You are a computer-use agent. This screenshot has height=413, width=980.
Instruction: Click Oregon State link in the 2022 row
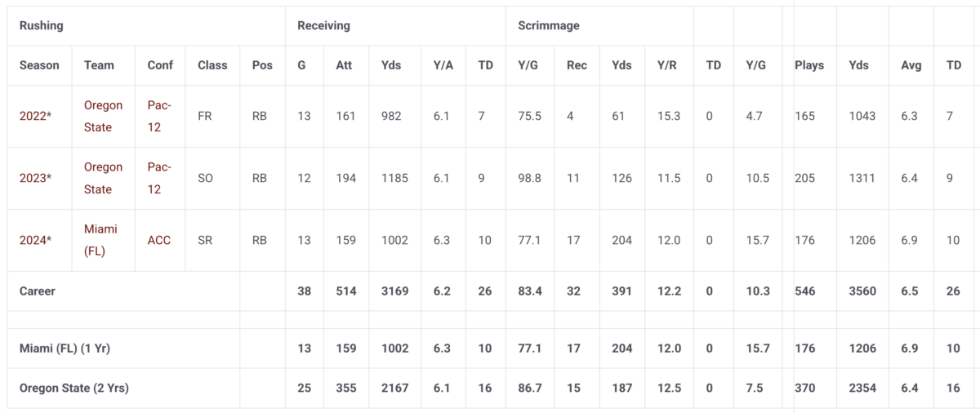pyautogui.click(x=103, y=116)
